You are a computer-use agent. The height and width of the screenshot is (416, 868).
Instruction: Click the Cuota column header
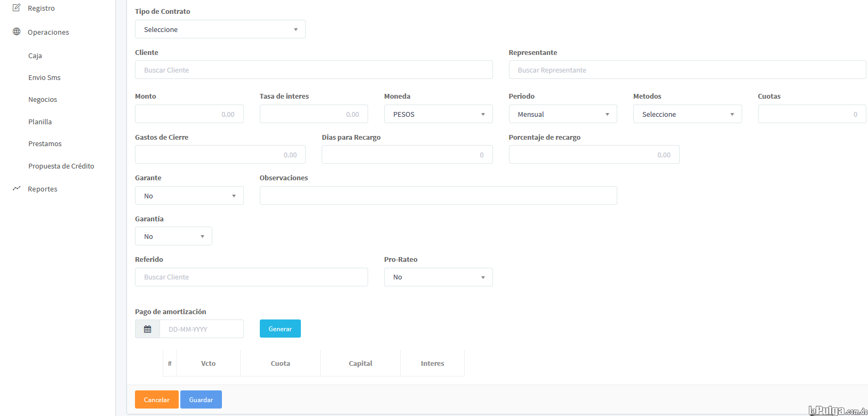click(x=281, y=364)
